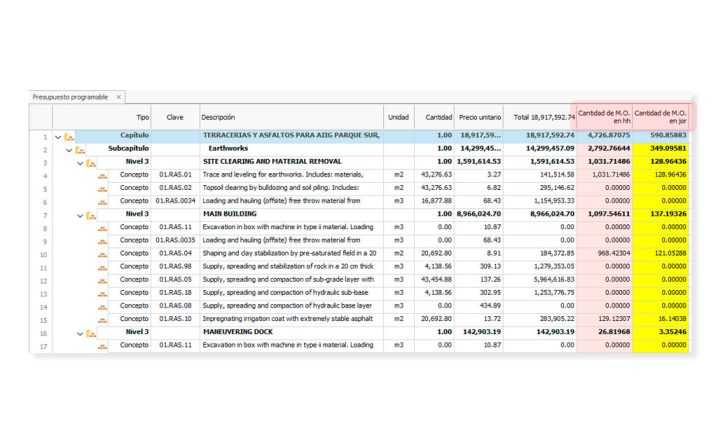Click unit price cell 434.89
Image resolution: width=718 pixels, height=426 pixels.
(x=479, y=306)
